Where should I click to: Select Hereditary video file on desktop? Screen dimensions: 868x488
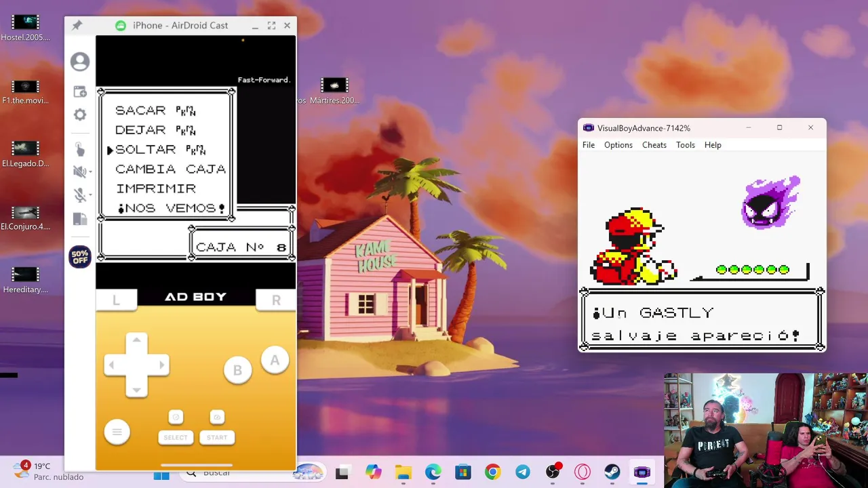pyautogui.click(x=26, y=280)
